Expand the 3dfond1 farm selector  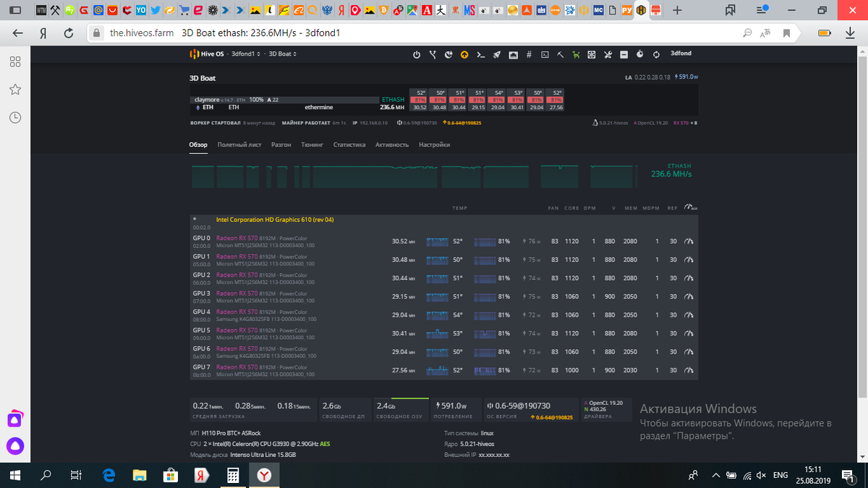pos(246,54)
